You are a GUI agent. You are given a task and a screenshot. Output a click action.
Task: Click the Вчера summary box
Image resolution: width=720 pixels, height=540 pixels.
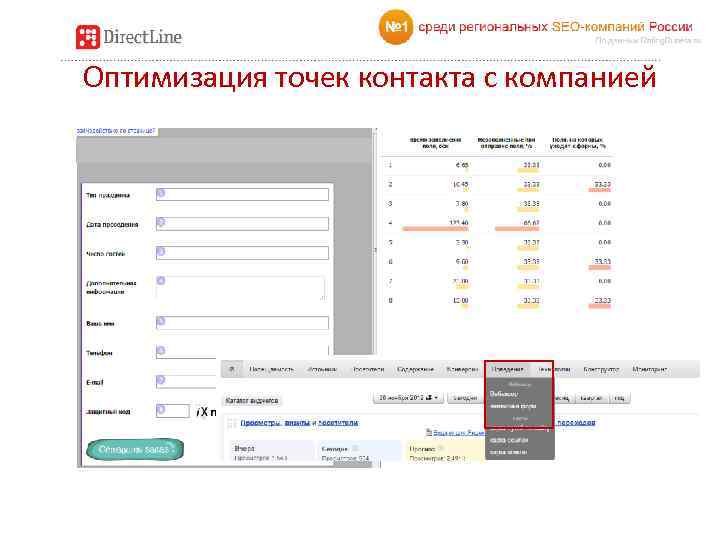click(x=271, y=452)
